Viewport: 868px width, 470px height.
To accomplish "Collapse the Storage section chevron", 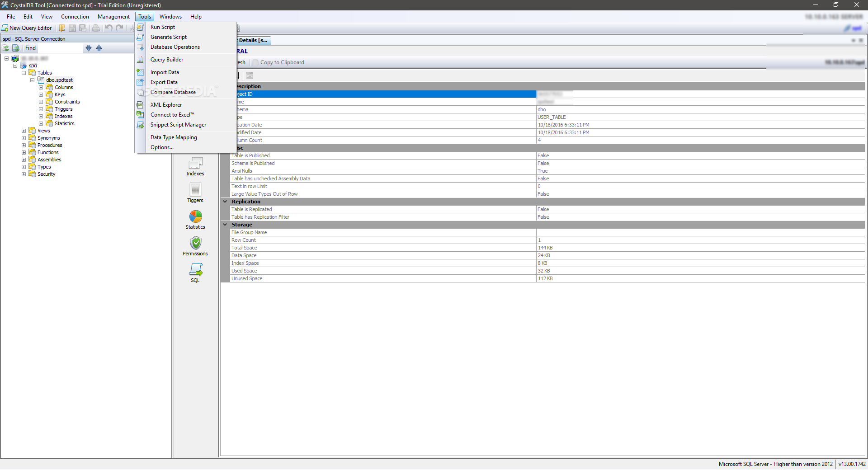I will 225,225.
